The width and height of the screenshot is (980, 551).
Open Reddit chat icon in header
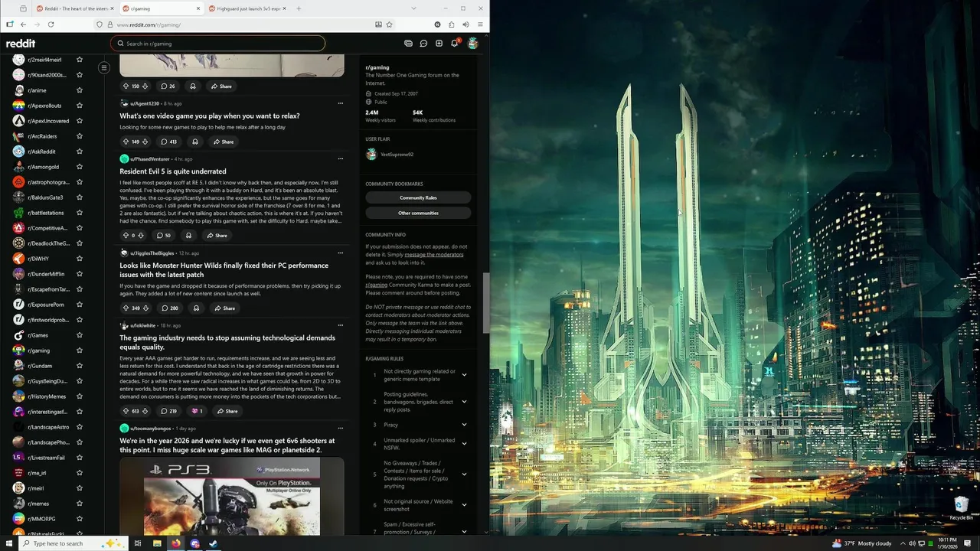point(423,44)
